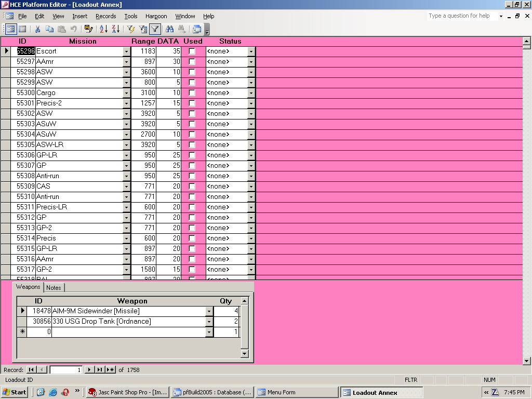Open the Harpoon menu
This screenshot has width=532, height=399.
tap(156, 16)
